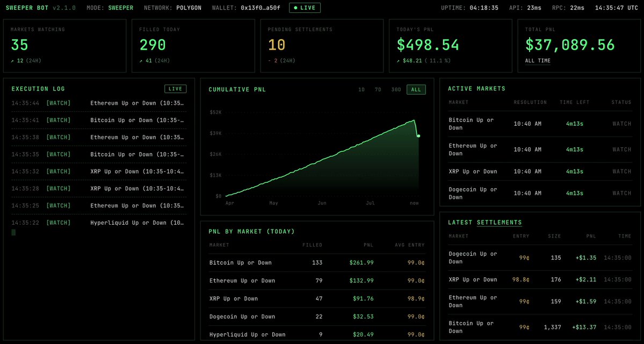Click the XRP Up or Down settlement row

coord(540,279)
